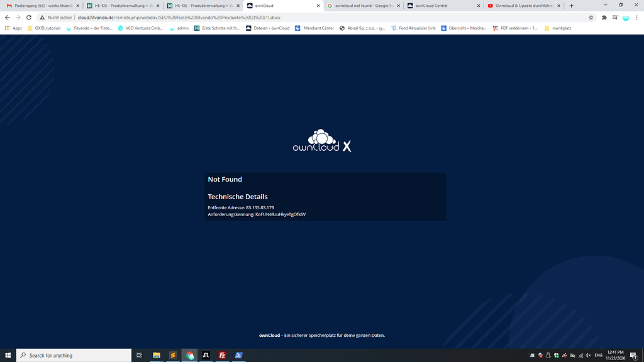This screenshot has width=644, height=362.
Task: Expand the OXID_tutorials bookmark folder
Action: click(x=44, y=28)
